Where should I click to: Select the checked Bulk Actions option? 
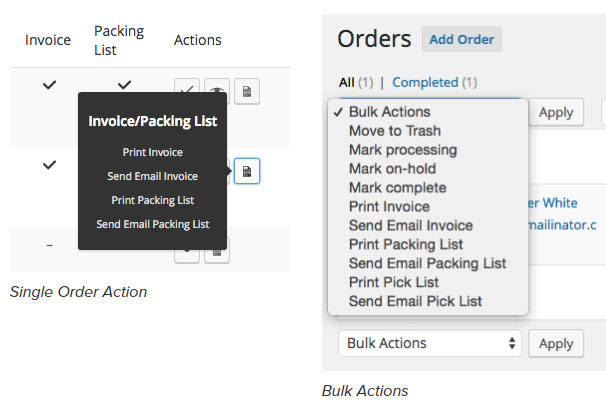pyautogui.click(x=389, y=112)
